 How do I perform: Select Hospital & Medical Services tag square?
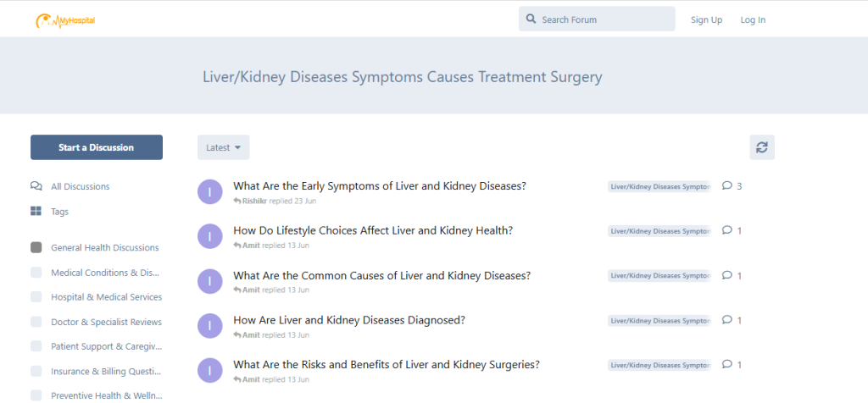click(36, 297)
